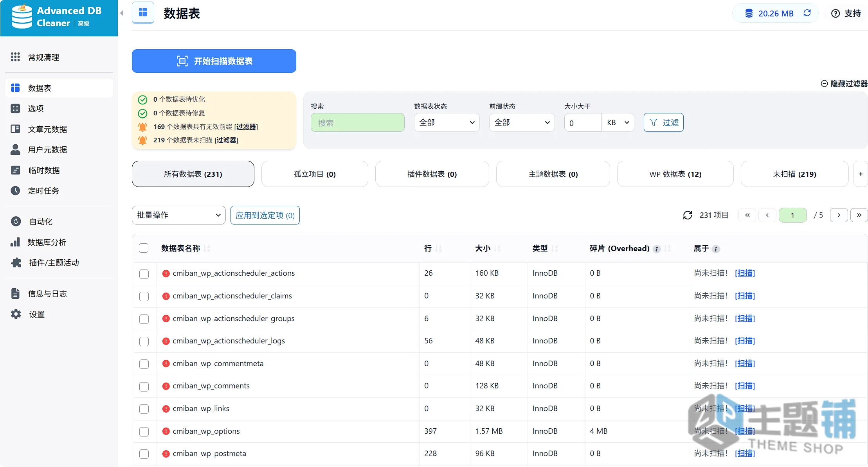Click the 信息与日志 document icon
Viewport: 868px width, 467px height.
[15, 293]
